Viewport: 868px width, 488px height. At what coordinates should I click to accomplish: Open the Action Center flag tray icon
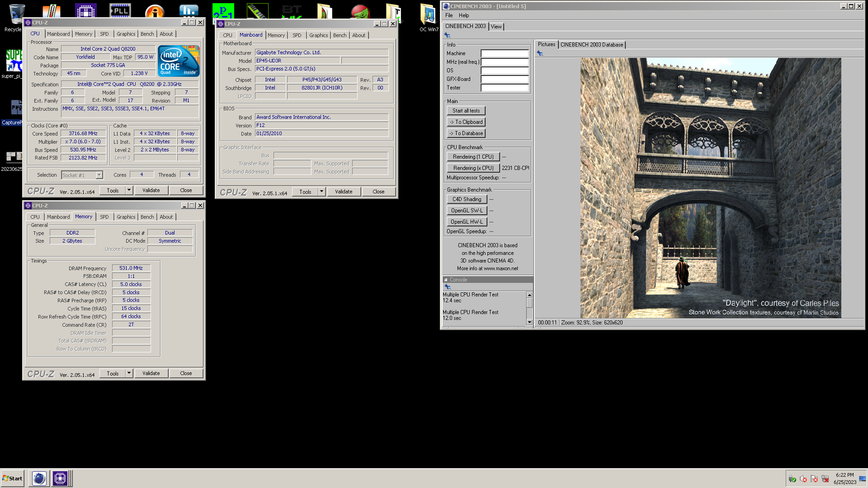814,479
